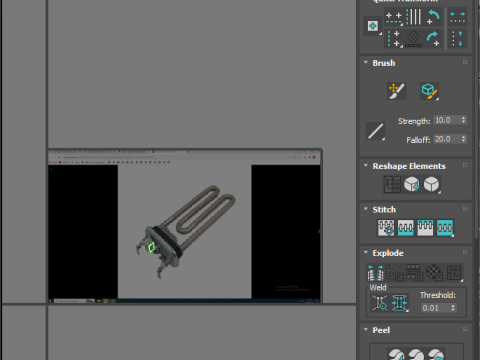This screenshot has width=480, height=360.
Task: Click the Space Vertically icon
Action: coord(457,39)
